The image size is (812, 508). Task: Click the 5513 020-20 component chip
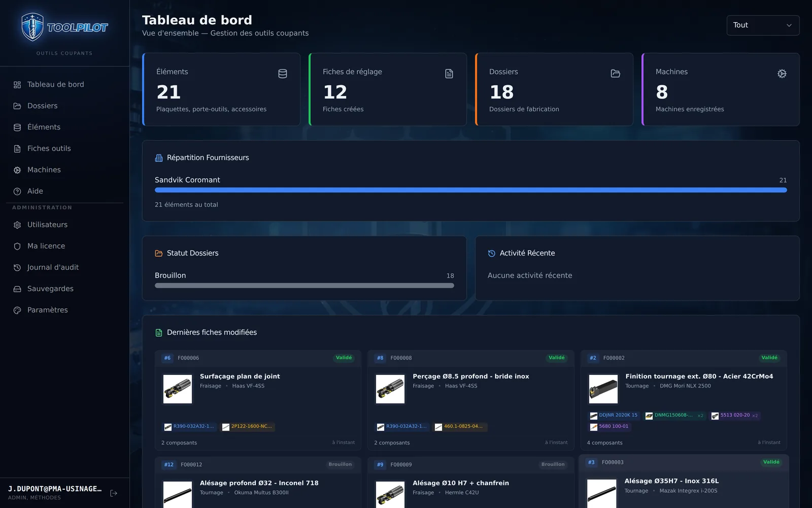tap(734, 416)
